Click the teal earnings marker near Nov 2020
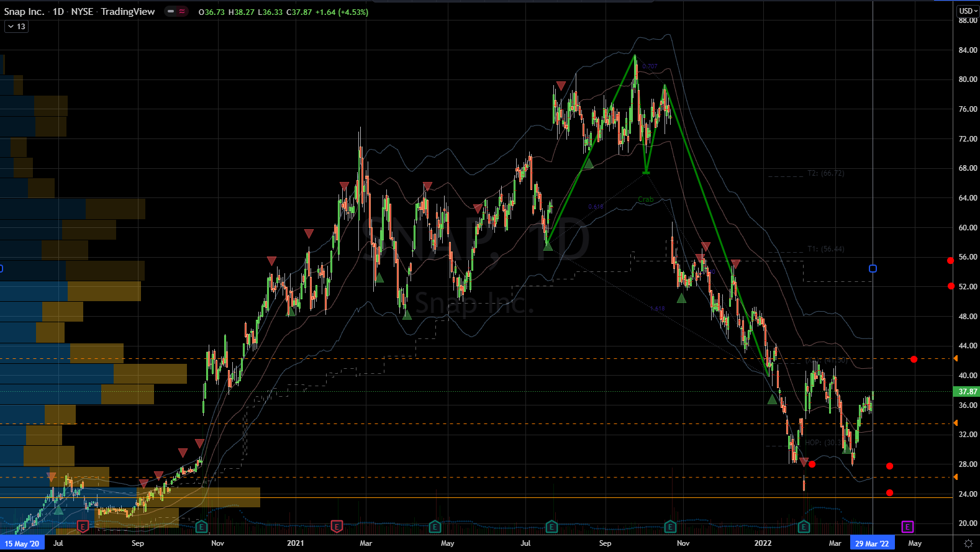 click(201, 527)
